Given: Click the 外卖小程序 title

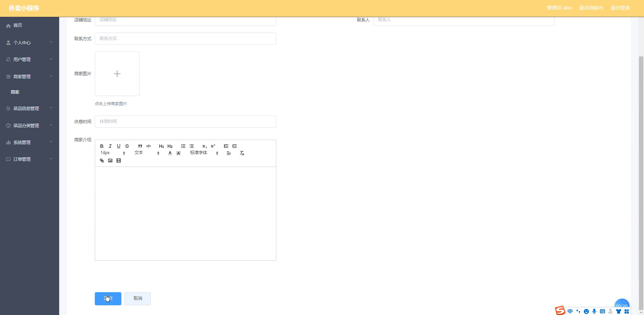Looking at the screenshot, I should (x=24, y=8).
